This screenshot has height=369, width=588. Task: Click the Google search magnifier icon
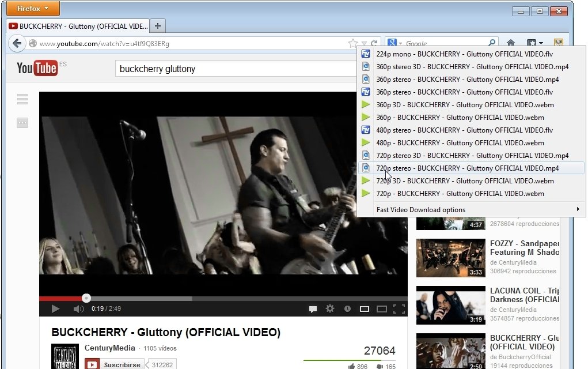(492, 43)
